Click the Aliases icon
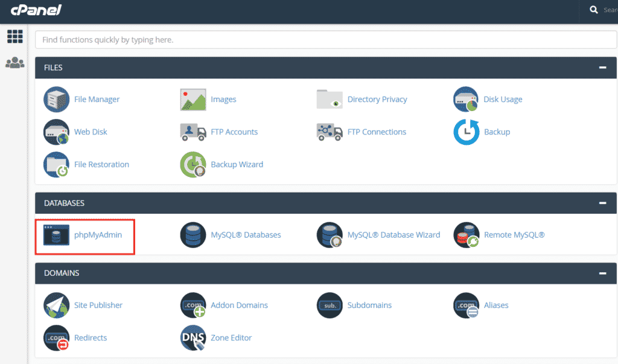The image size is (618, 364). click(467, 305)
